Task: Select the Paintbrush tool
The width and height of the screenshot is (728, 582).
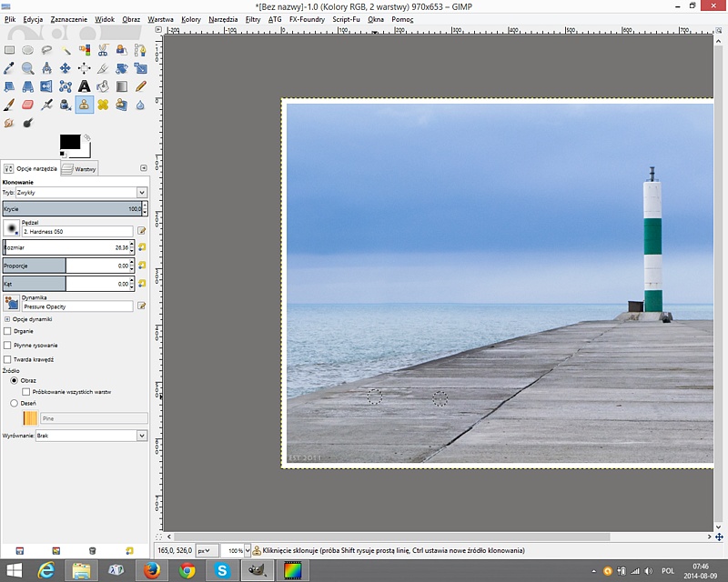Action: (9, 105)
